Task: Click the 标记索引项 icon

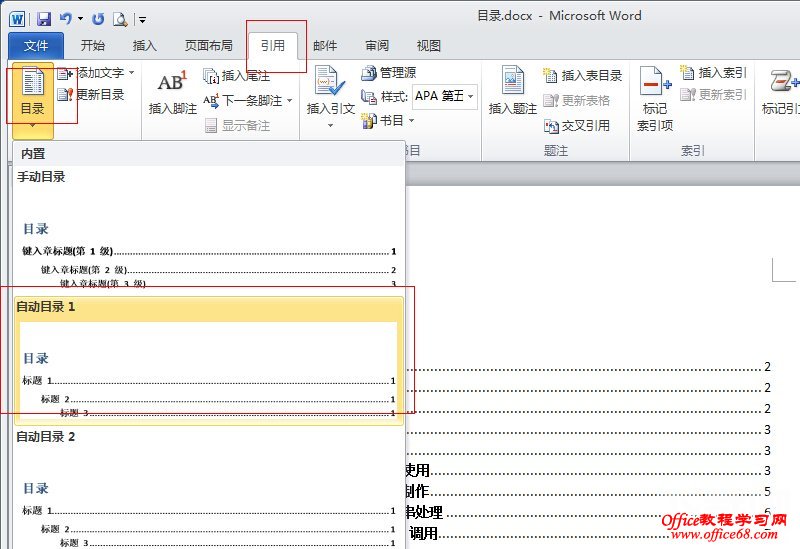Action: (x=655, y=81)
